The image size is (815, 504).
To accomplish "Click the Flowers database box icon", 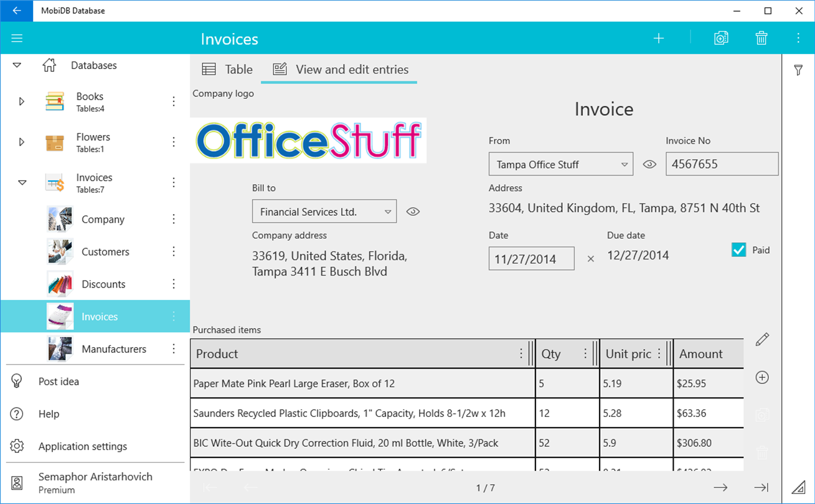I will point(55,142).
